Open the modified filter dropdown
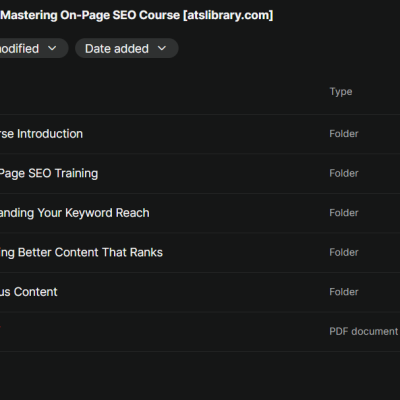The height and width of the screenshot is (400, 400). (33, 48)
